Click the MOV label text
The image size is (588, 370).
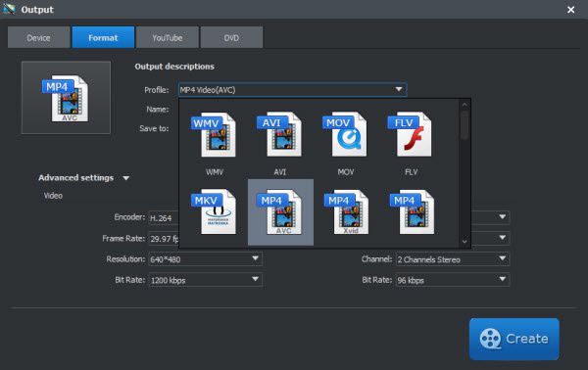click(x=345, y=172)
